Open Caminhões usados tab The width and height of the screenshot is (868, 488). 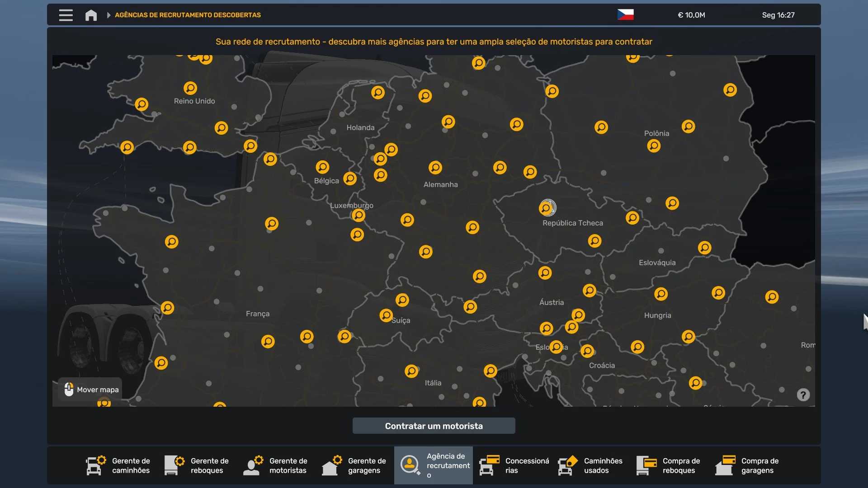(590, 465)
